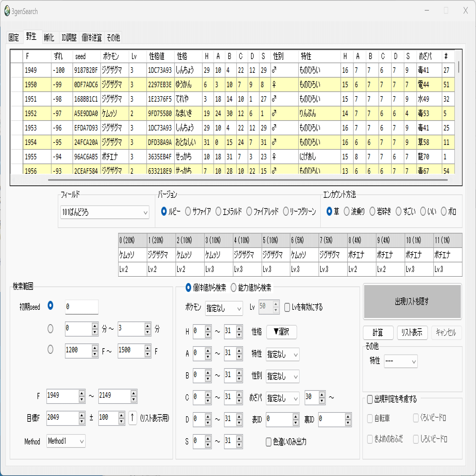Open the ID調整 tab
476x476 pixels.
[x=69, y=38]
